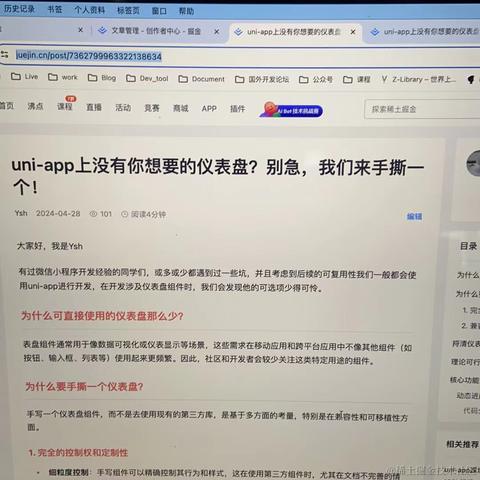Click the date 2024-04-28
Viewport: 480px width, 480px height.
tap(58, 213)
